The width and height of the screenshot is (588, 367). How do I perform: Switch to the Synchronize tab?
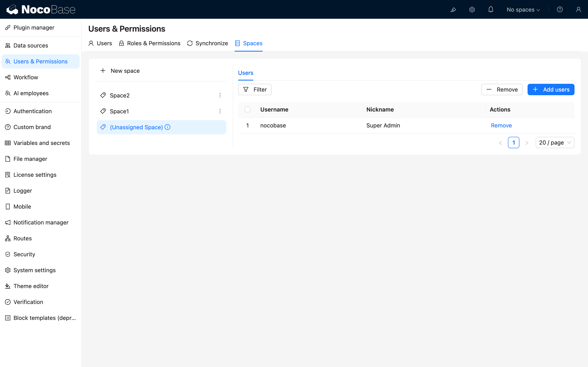[x=207, y=43]
